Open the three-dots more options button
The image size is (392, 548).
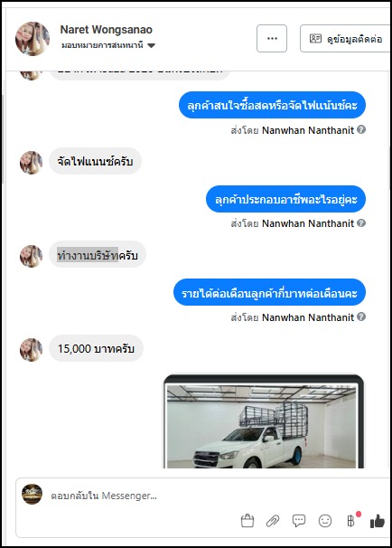tap(272, 39)
